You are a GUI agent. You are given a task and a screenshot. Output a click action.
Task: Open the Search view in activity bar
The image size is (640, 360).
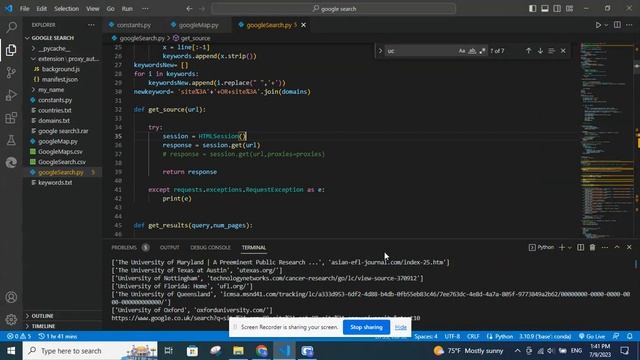click(11, 27)
